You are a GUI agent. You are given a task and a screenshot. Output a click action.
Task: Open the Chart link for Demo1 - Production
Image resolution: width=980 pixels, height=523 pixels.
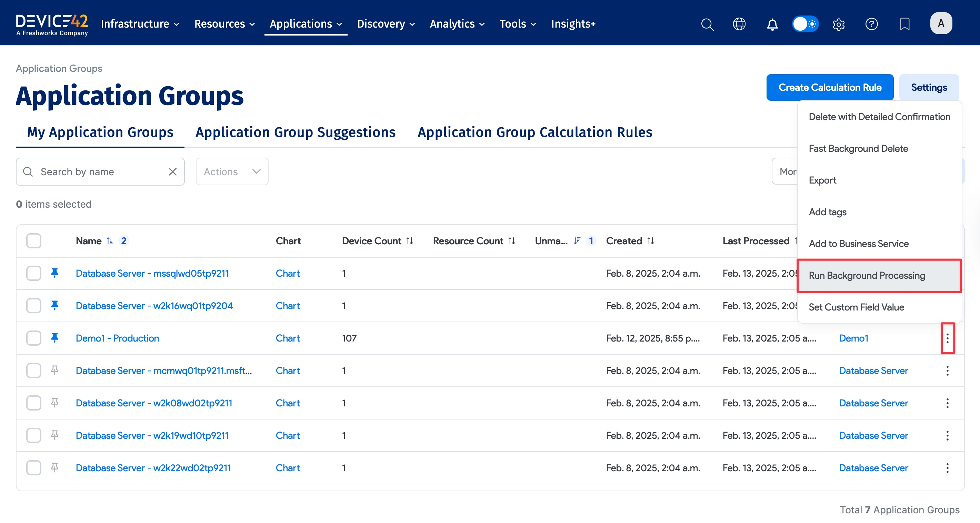(x=288, y=338)
